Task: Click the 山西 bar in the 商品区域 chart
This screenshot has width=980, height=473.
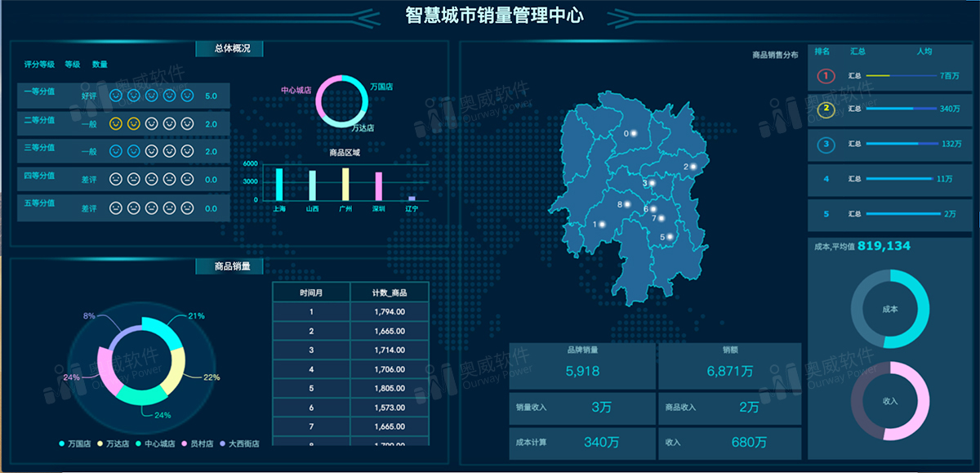Action: (x=312, y=185)
